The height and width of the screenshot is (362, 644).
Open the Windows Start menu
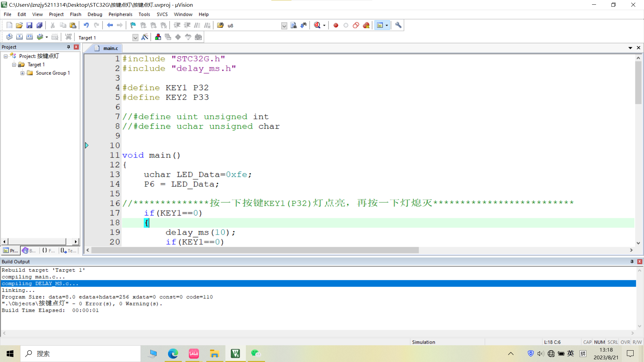[10, 354]
